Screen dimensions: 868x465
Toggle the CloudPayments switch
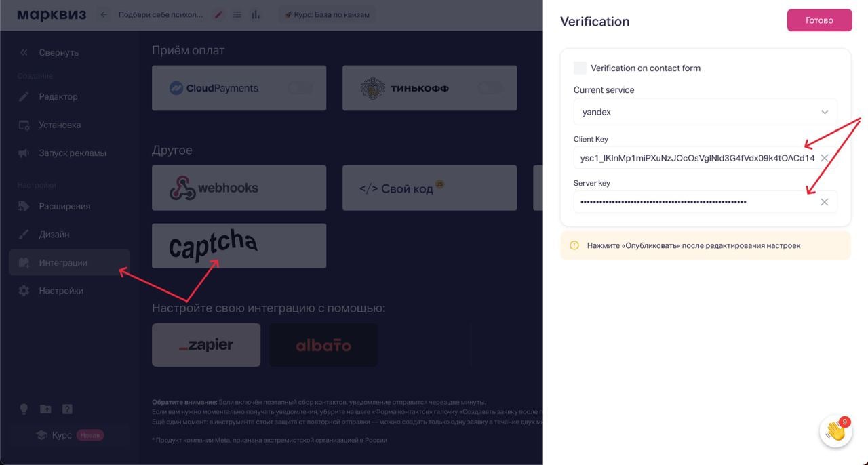click(x=300, y=88)
